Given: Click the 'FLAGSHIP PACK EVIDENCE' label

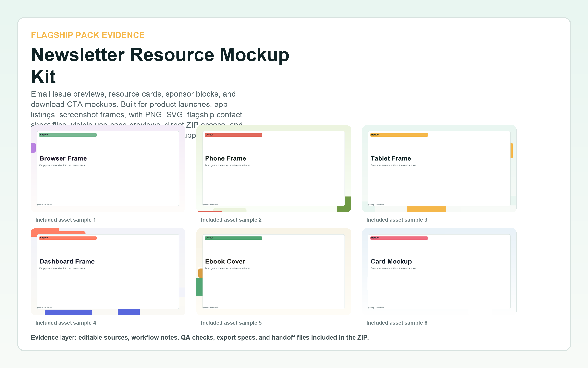Looking at the screenshot, I should [88, 35].
